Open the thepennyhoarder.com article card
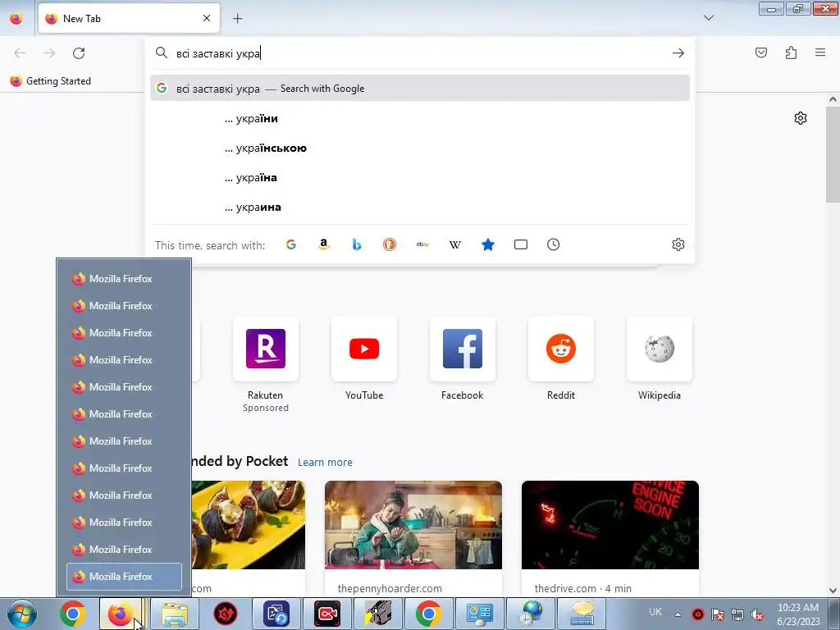This screenshot has width=840, height=630. (413, 538)
